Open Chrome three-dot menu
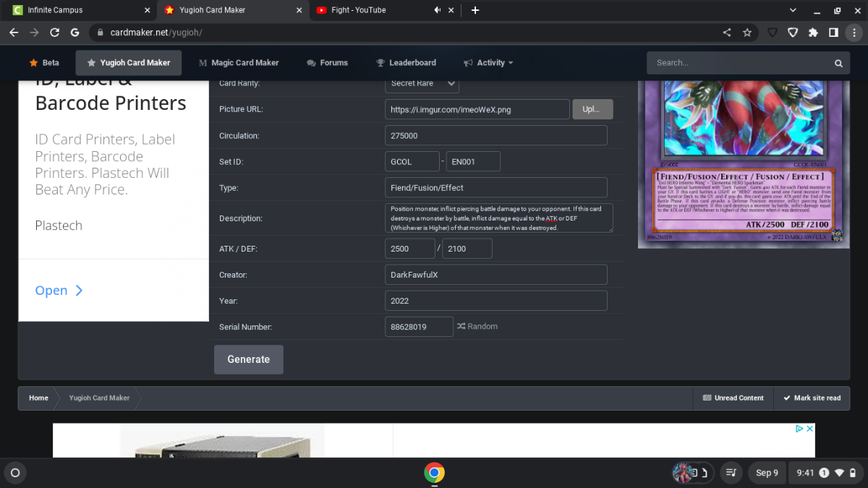 (854, 33)
